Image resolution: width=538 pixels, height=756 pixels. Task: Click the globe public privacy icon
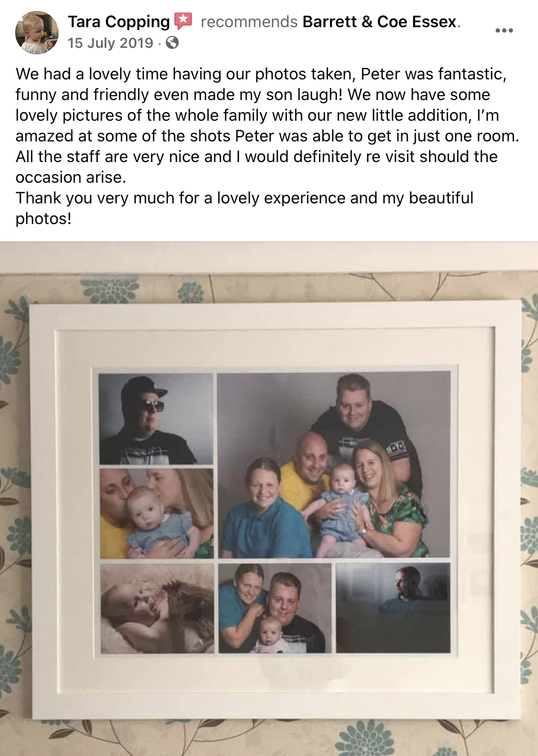tap(172, 43)
